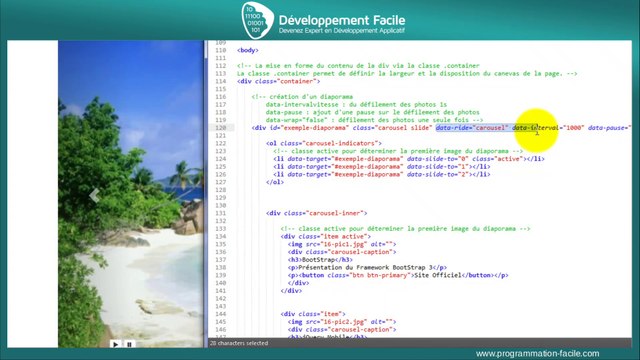
Task: Click the carousel previous-slide arrow on beach photo
Action: (x=94, y=196)
